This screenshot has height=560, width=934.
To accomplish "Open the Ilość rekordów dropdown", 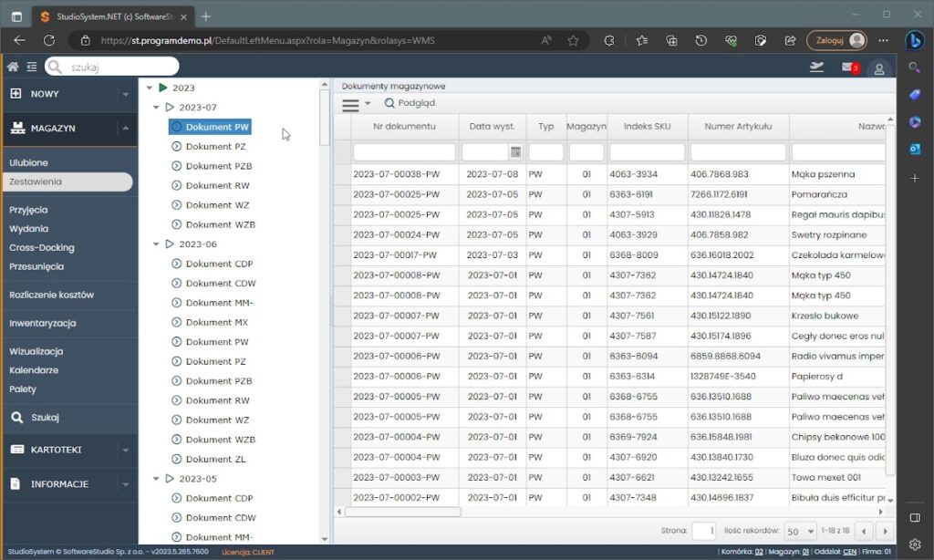I will pos(800,531).
